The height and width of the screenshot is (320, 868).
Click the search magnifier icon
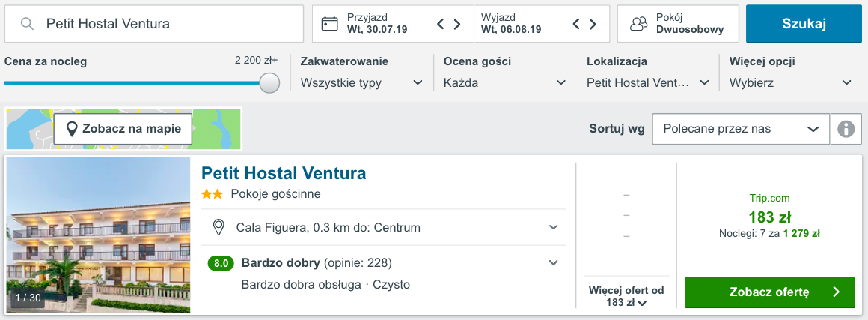[27, 24]
